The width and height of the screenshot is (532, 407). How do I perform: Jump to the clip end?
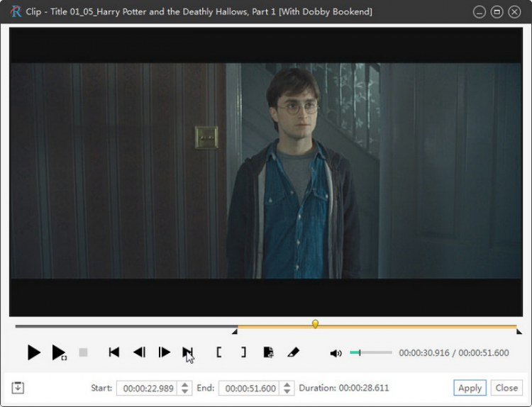pos(188,352)
